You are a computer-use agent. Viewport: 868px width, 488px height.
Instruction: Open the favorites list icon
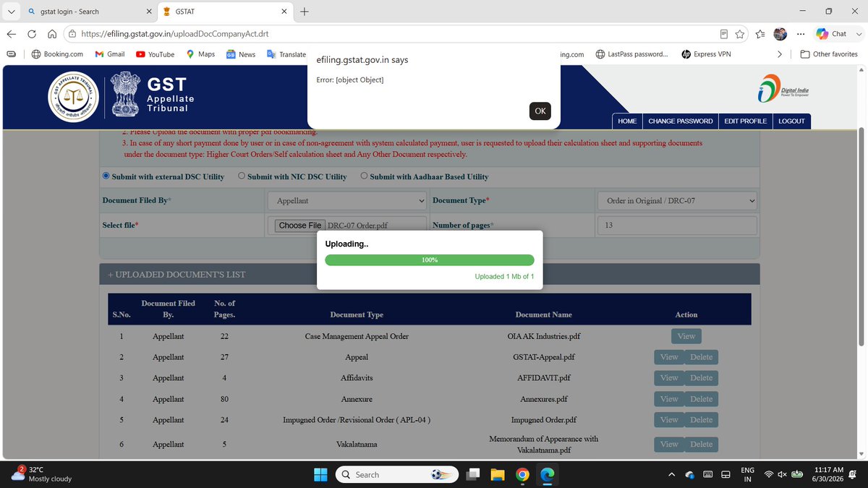(760, 33)
